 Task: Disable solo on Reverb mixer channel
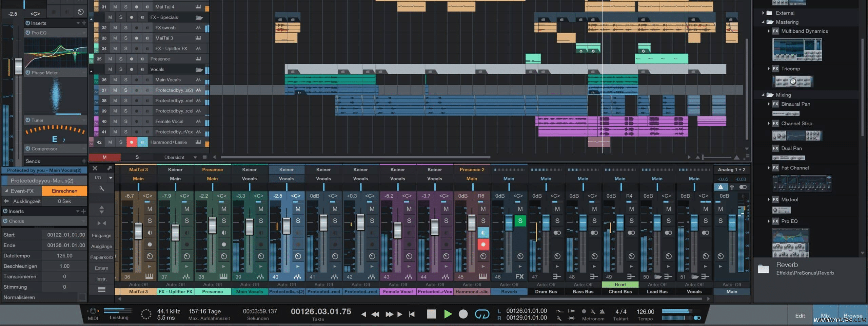click(x=520, y=221)
